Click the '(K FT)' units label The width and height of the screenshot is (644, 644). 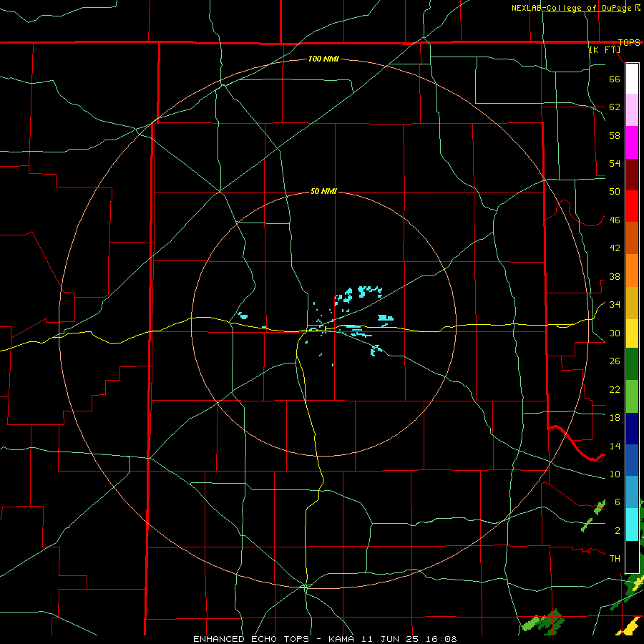605,49
